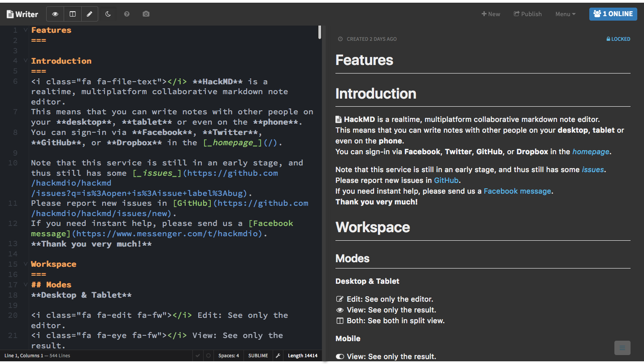Click the Writer logo in the navbar
644x364 pixels.
(22, 14)
